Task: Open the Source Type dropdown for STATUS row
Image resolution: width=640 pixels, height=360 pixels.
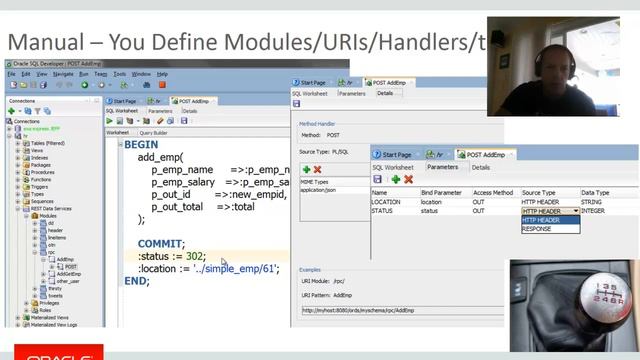Action: (x=576, y=211)
